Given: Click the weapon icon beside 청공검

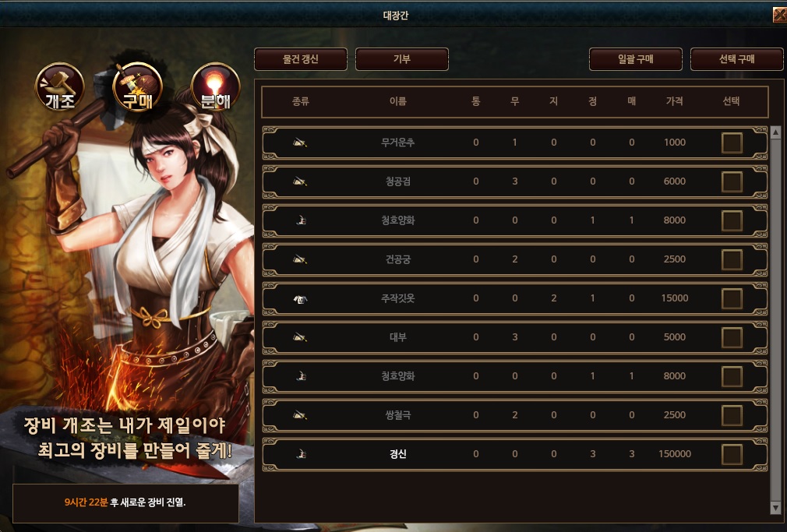Looking at the screenshot, I should tap(300, 181).
